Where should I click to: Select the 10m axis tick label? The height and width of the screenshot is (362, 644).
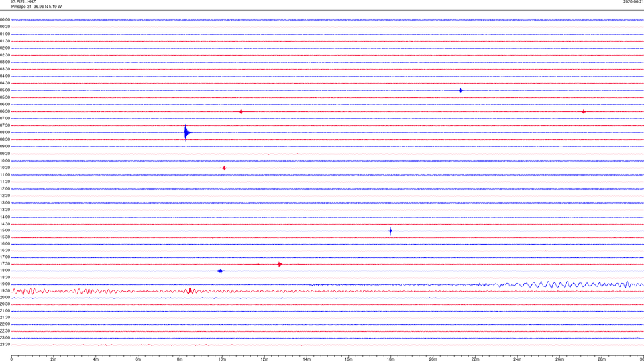(x=222, y=359)
